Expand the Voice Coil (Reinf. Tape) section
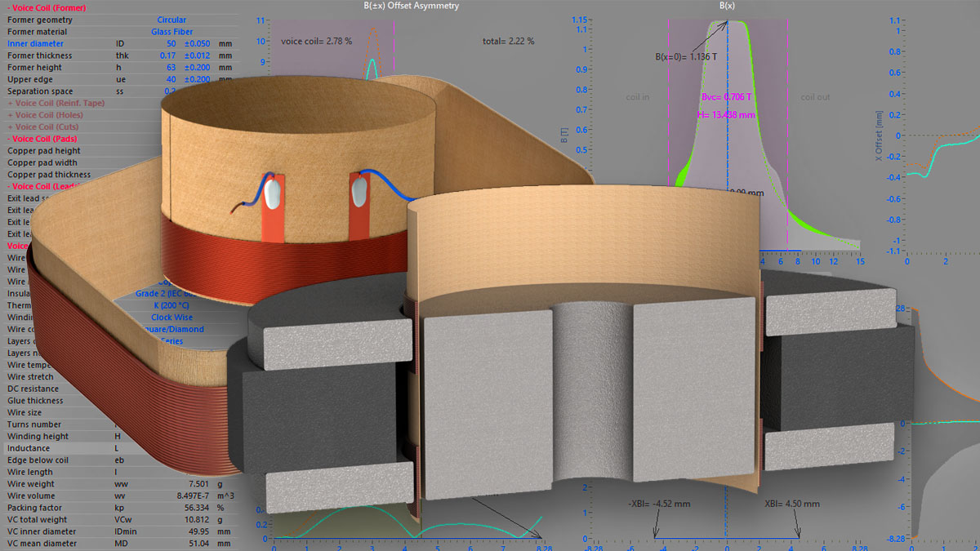Viewport: 980px width, 551px height. pos(58,103)
